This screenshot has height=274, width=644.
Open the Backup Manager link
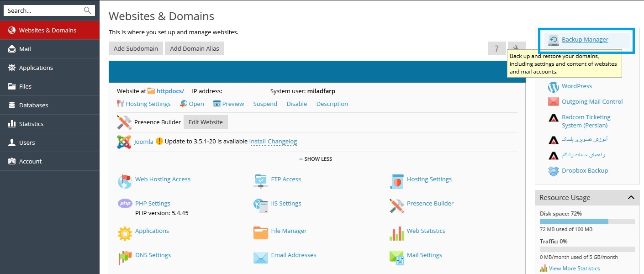(585, 40)
